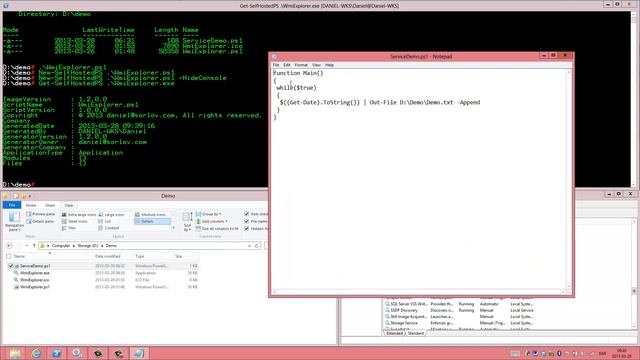Sort files by Type column
Screen dimensions: 640x360
(x=153, y=256)
